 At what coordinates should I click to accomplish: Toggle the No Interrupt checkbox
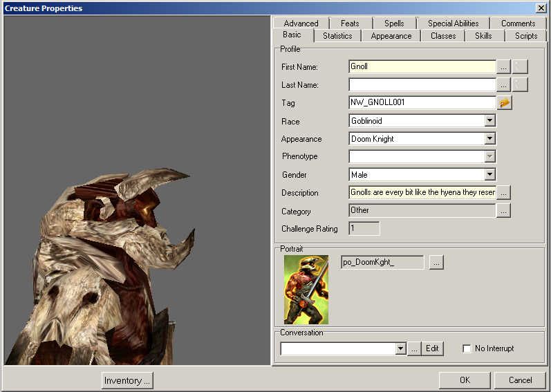point(467,348)
